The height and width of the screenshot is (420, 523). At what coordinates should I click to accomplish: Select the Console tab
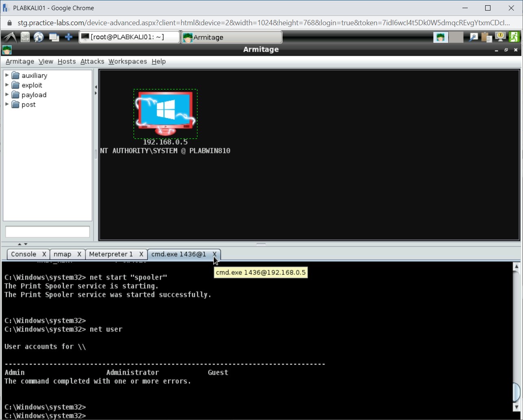coord(24,254)
